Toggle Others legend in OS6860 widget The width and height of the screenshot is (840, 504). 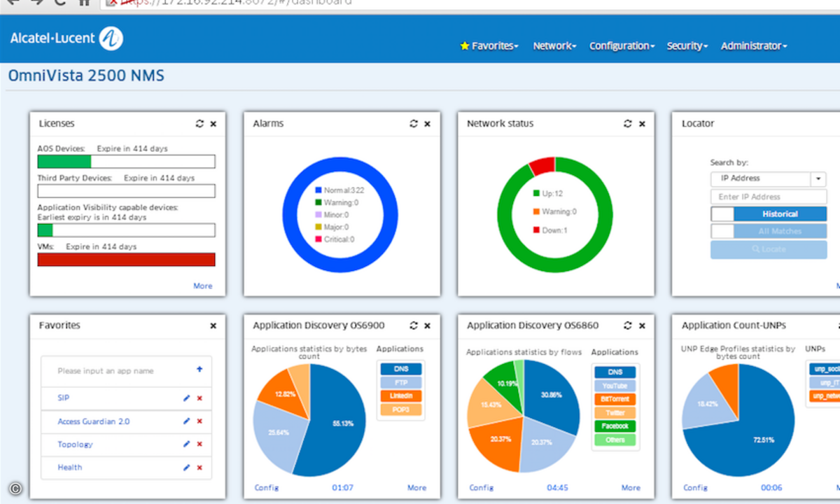click(615, 440)
